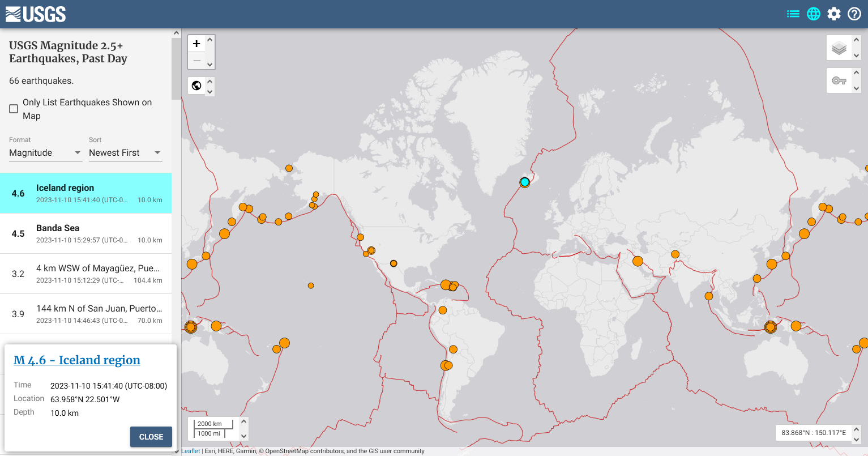Click the earthquake marker in mid-Pacific near Hawaii
The image size is (868, 456).
click(x=311, y=285)
